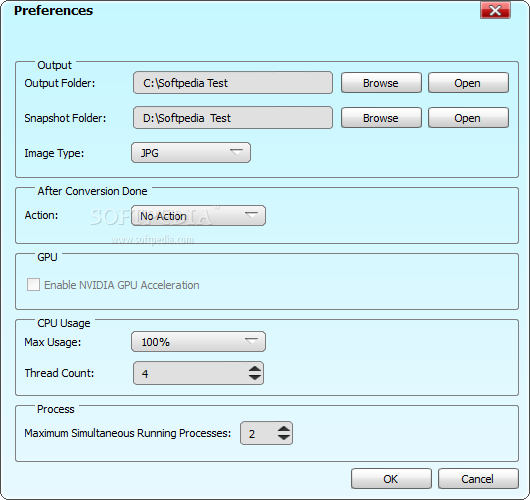Expand the Action dropdown showing No Action
This screenshot has width=530, height=500.
tap(198, 216)
